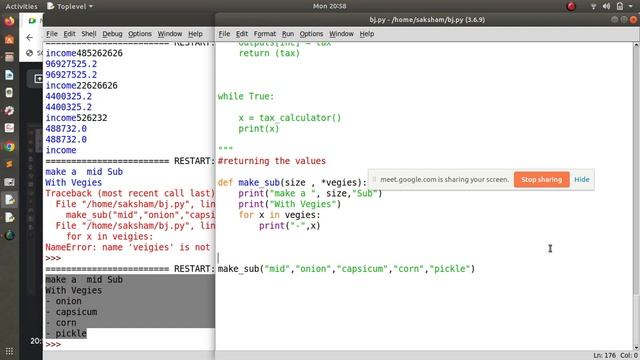Open the Debug menu
The width and height of the screenshot is (640, 360).
tap(112, 34)
